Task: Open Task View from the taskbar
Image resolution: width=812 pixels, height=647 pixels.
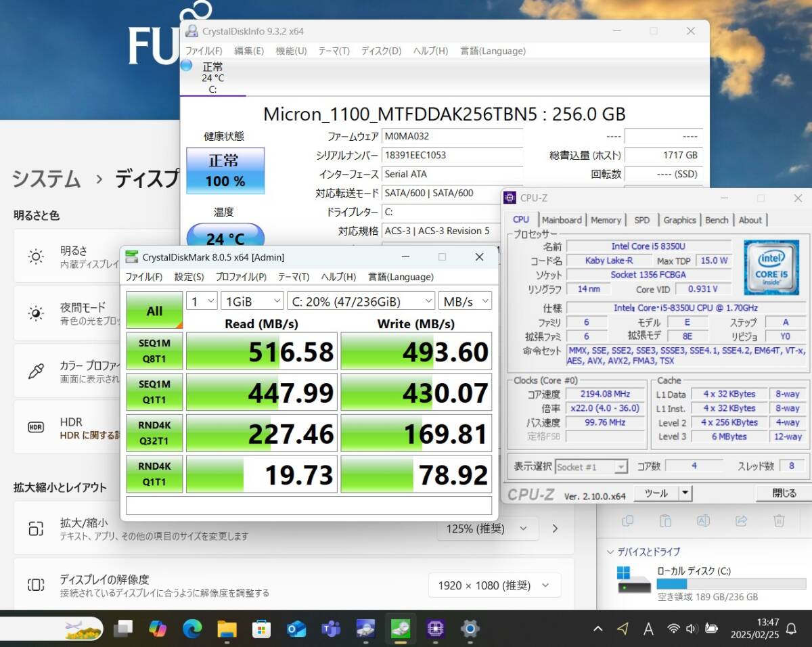Action: coord(123,629)
